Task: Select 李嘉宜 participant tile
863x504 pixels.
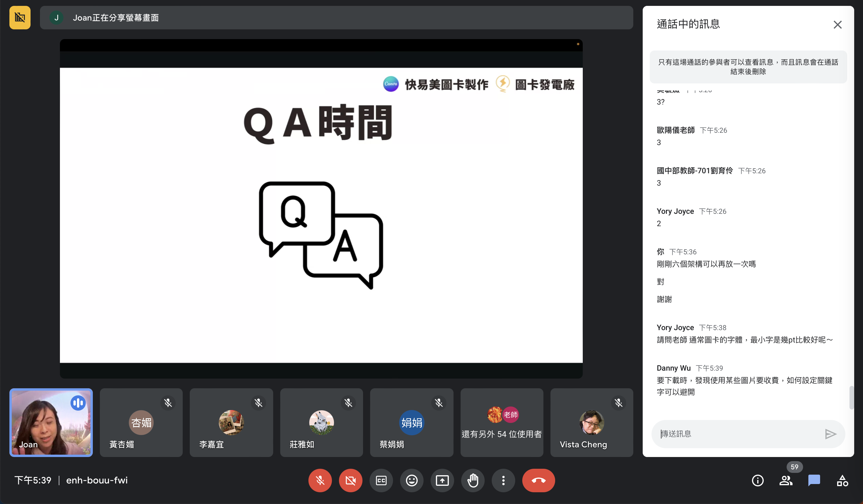Action: [x=231, y=422]
